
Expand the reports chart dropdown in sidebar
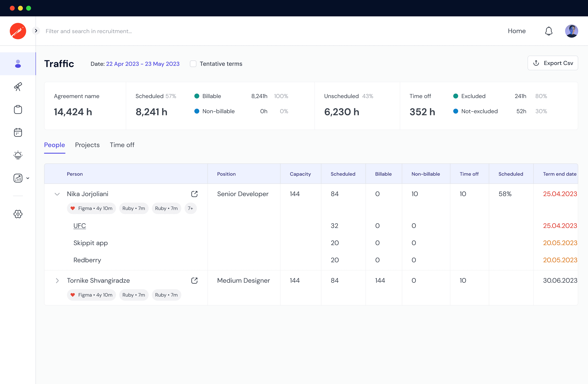pos(28,178)
